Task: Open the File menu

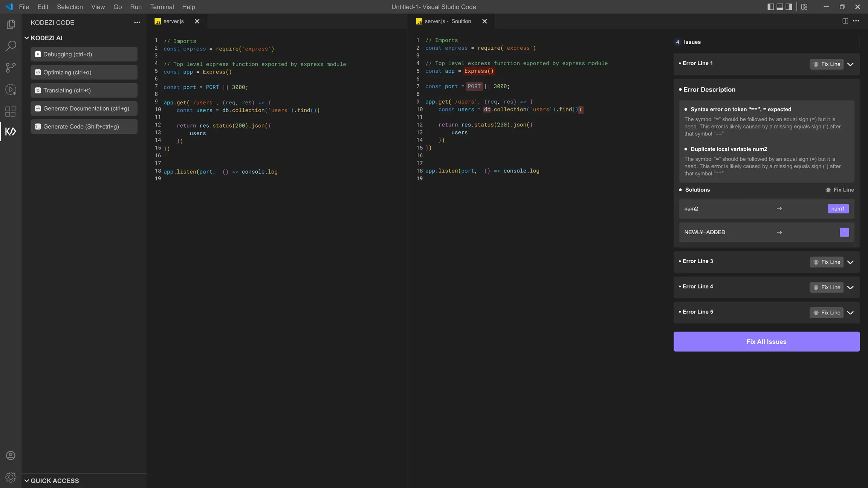Action: 24,7
